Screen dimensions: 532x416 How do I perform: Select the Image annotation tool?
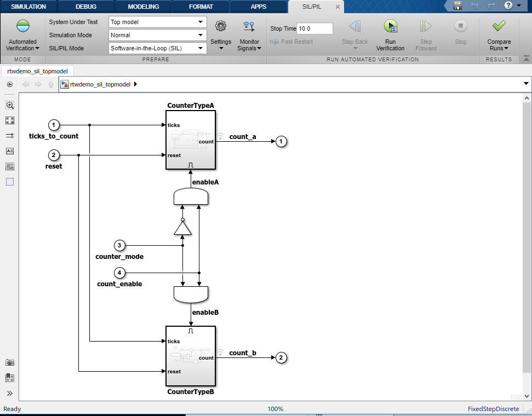pos(9,166)
